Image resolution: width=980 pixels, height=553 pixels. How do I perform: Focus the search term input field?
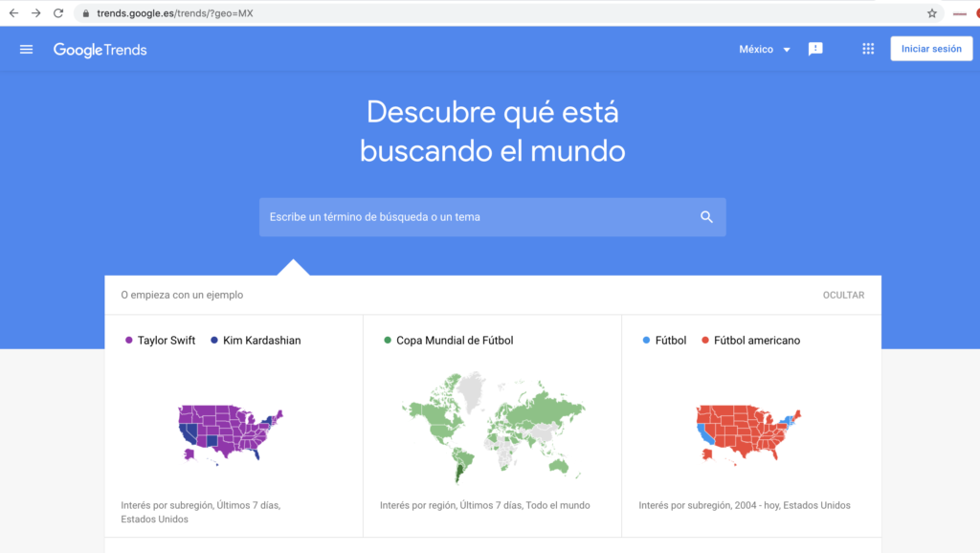pos(493,217)
